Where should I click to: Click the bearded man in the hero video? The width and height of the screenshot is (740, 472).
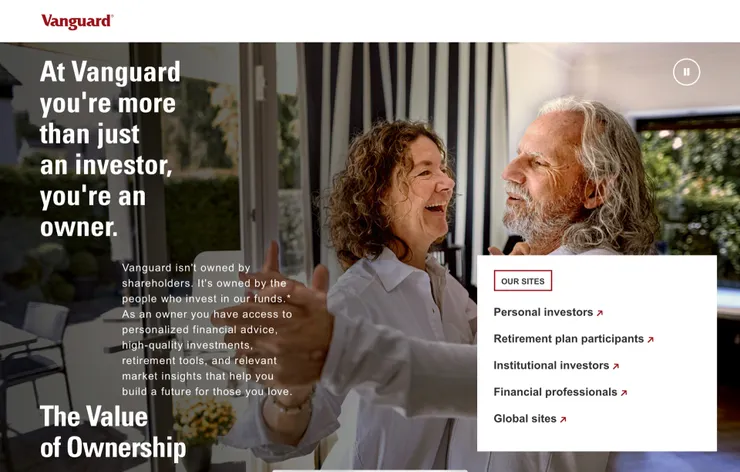(x=580, y=179)
